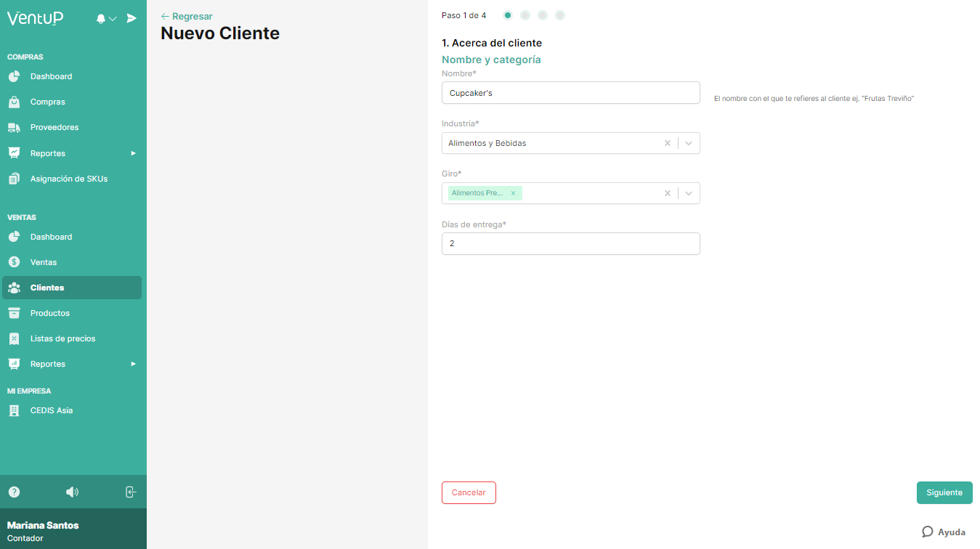The width and height of the screenshot is (980, 549).
Task: Open the notifications bell icon
Action: tap(100, 17)
